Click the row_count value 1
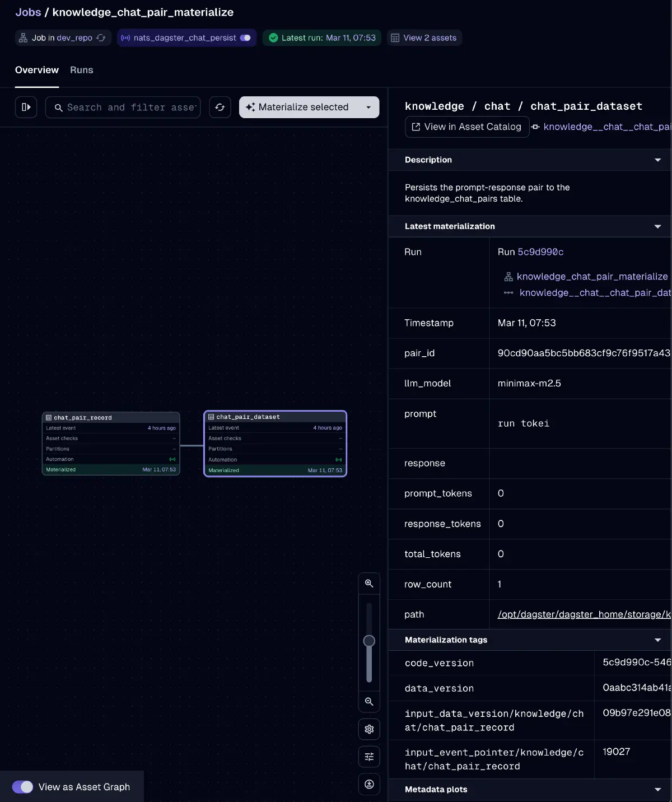The height and width of the screenshot is (802, 672). [500, 584]
